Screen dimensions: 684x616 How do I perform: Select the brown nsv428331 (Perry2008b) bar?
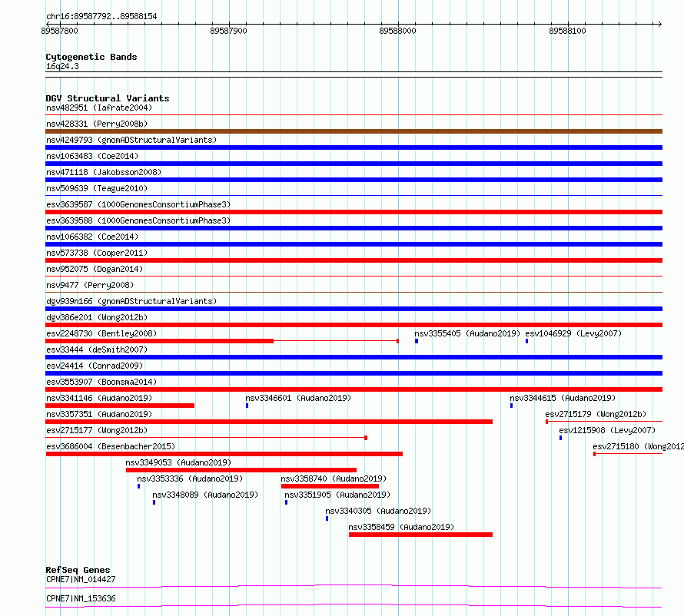coord(354,131)
